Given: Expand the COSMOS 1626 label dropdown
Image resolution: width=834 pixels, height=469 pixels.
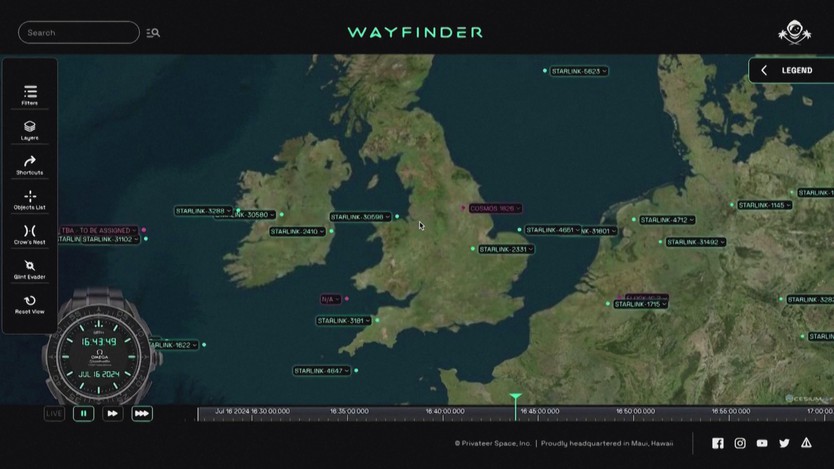Looking at the screenshot, I should [x=518, y=208].
